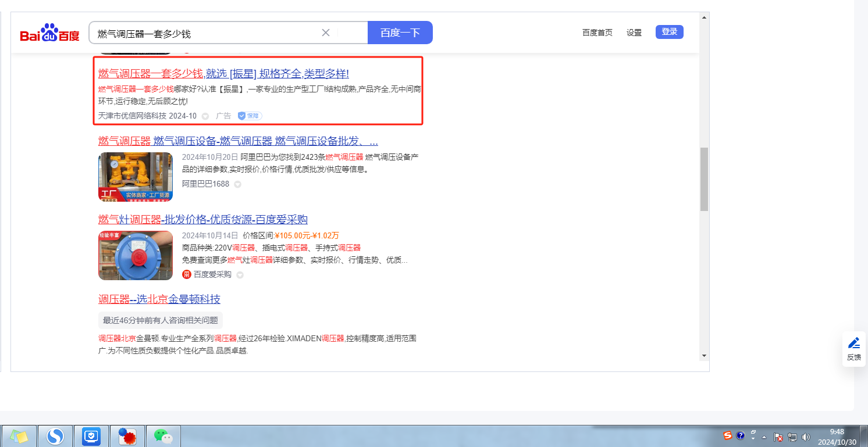The image size is (868, 447).
Task: Show hidden system tray icons
Action: point(764,437)
